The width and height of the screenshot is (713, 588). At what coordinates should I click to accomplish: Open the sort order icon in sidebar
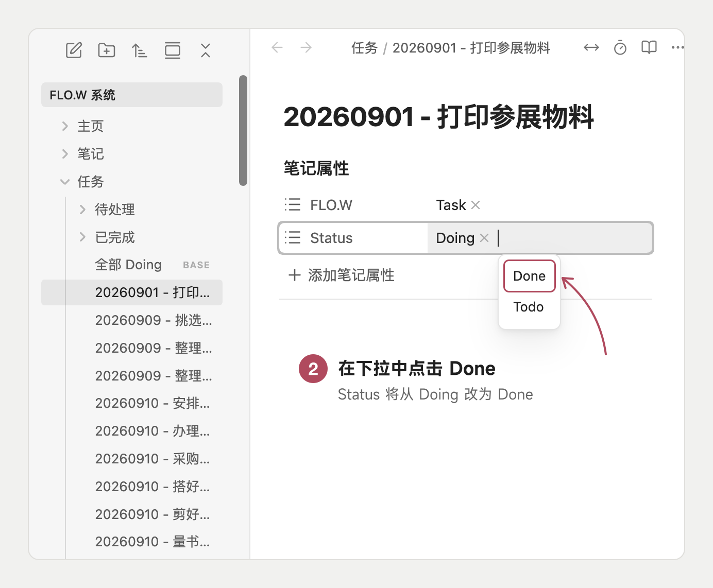pos(139,50)
